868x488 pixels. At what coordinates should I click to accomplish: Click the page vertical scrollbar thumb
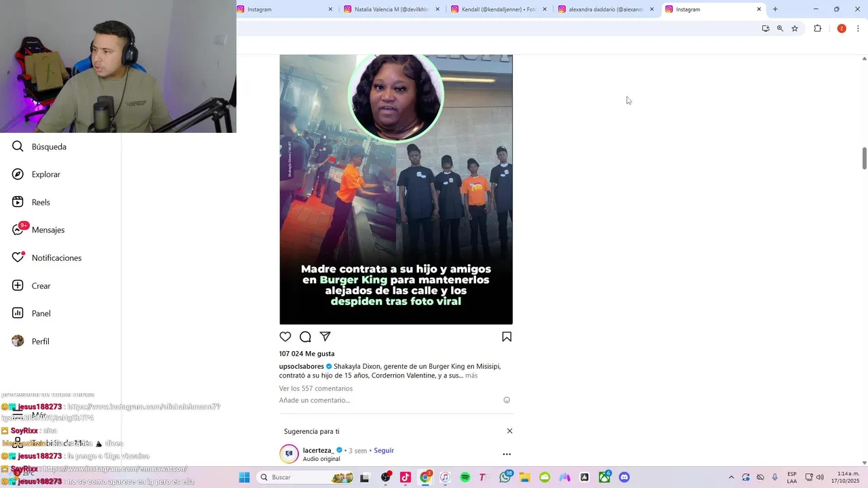click(865, 158)
